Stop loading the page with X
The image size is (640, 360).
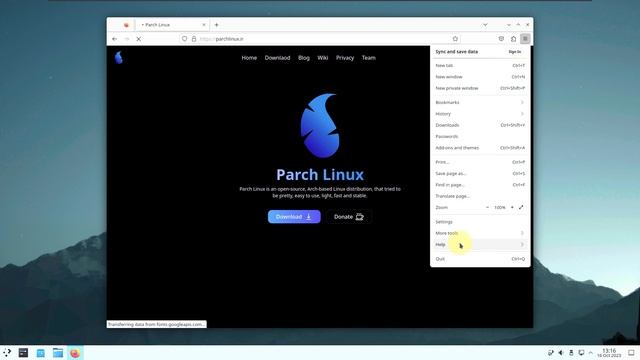pos(138,39)
